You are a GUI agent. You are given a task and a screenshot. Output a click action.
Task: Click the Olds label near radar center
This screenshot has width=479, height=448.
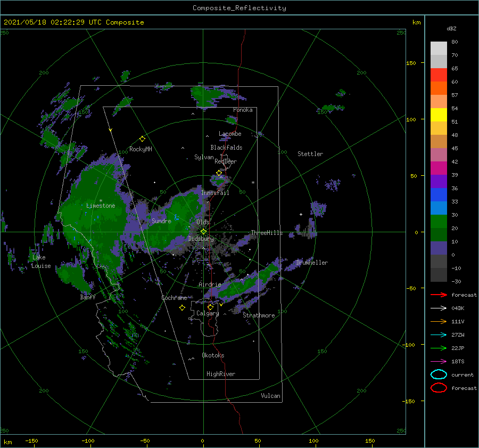[203, 222]
